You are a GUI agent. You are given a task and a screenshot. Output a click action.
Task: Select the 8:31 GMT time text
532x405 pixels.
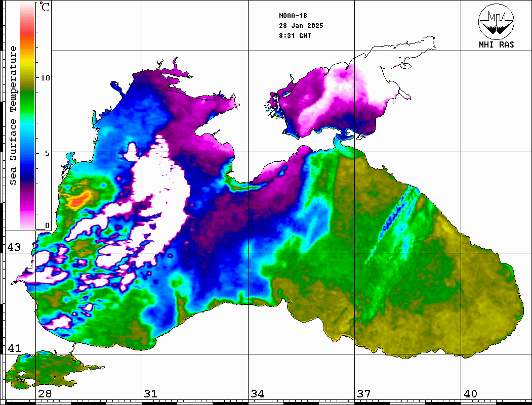point(295,36)
